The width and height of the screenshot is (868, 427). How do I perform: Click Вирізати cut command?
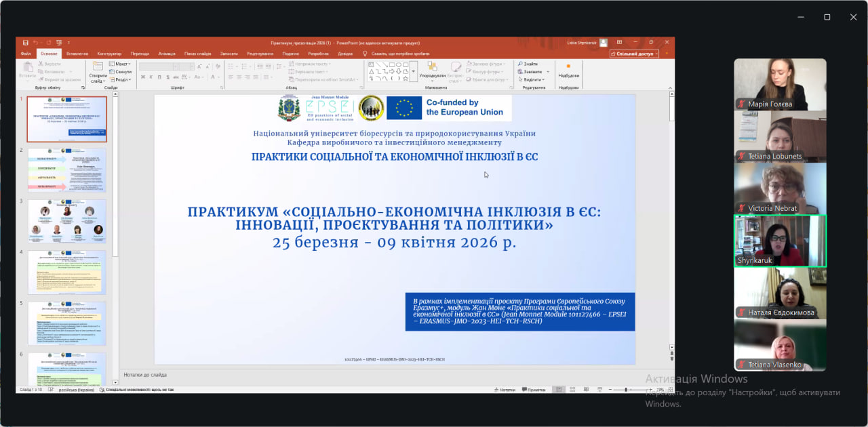click(x=50, y=64)
